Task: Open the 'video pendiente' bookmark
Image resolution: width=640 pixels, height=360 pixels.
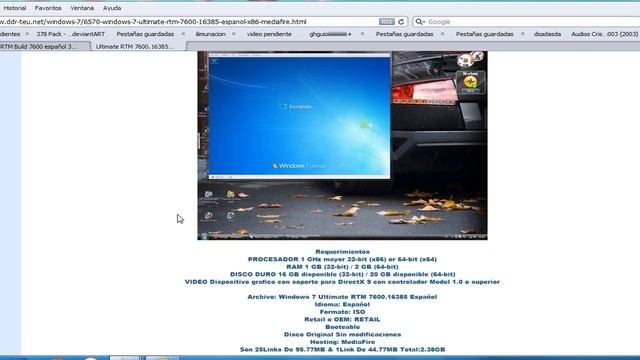Action: coord(269,34)
